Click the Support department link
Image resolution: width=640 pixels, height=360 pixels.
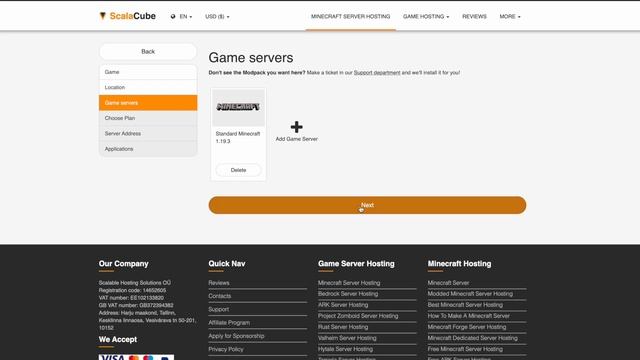[377, 73]
